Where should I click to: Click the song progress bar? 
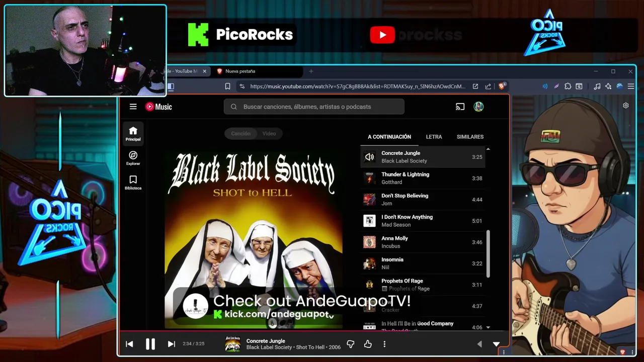314,331
